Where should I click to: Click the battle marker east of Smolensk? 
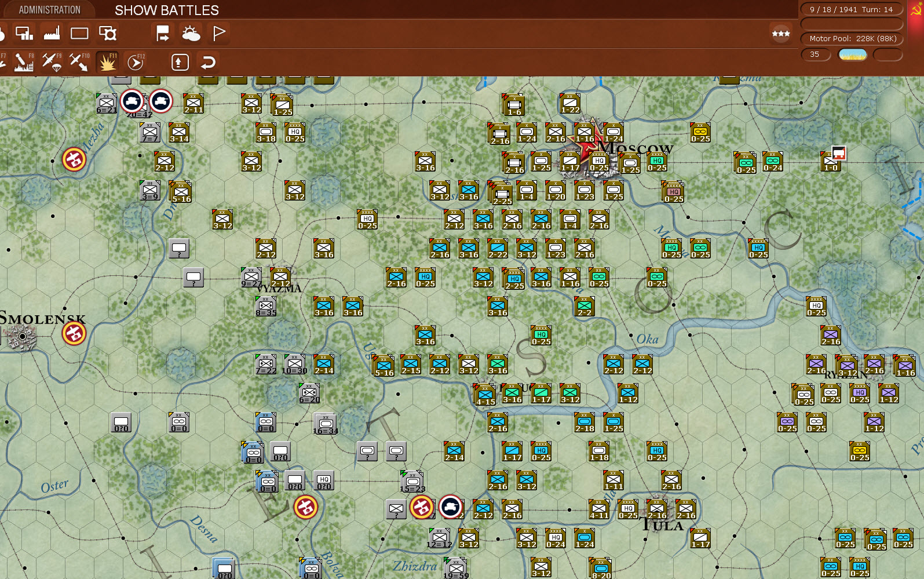pos(74,333)
